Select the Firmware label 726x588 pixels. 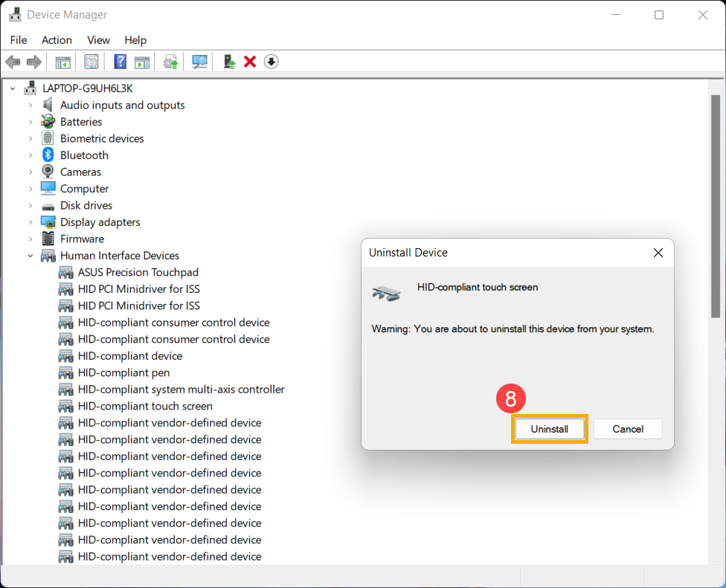(x=82, y=239)
